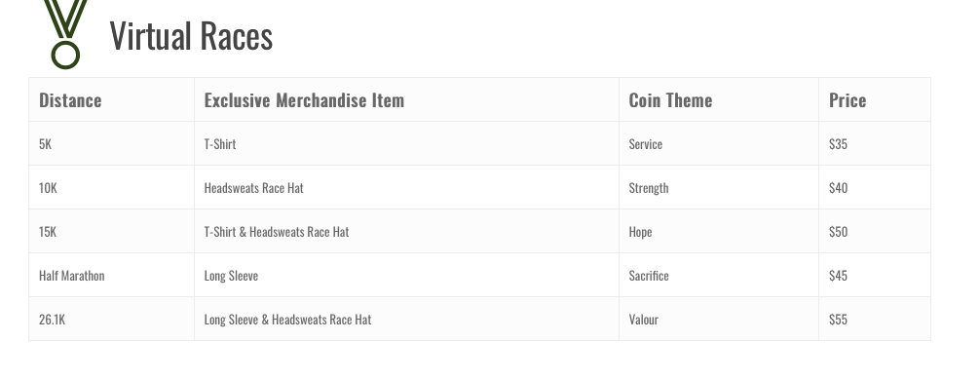Select the Long Sleeve merchandise cell
This screenshot has height=379, width=980.
coord(406,275)
